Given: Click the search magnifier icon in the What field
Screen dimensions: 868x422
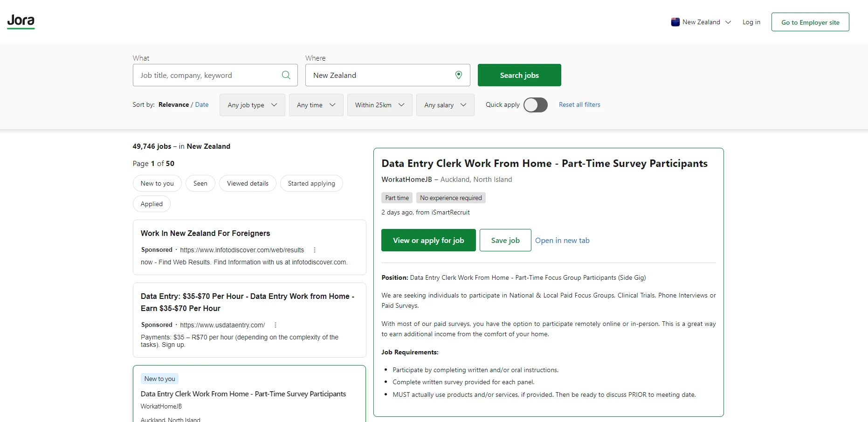Looking at the screenshot, I should pyautogui.click(x=286, y=75).
